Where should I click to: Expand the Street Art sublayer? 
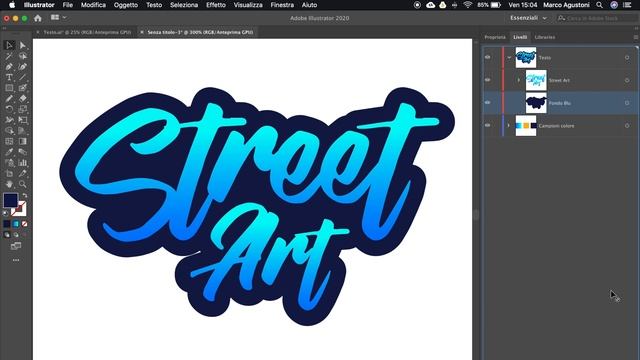click(x=519, y=80)
